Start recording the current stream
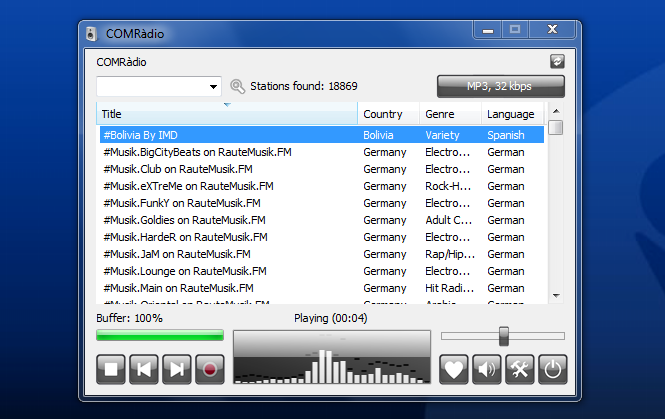The height and width of the screenshot is (419, 665). tap(210, 369)
